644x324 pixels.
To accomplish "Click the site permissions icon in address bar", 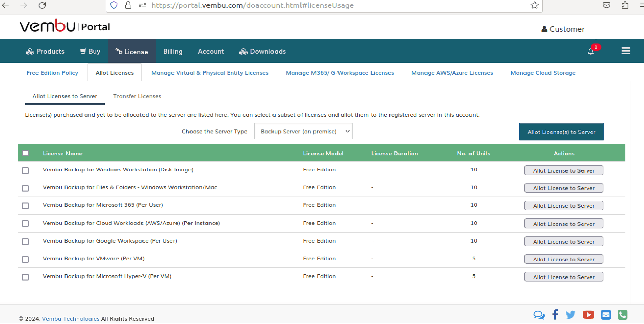I will [142, 5].
